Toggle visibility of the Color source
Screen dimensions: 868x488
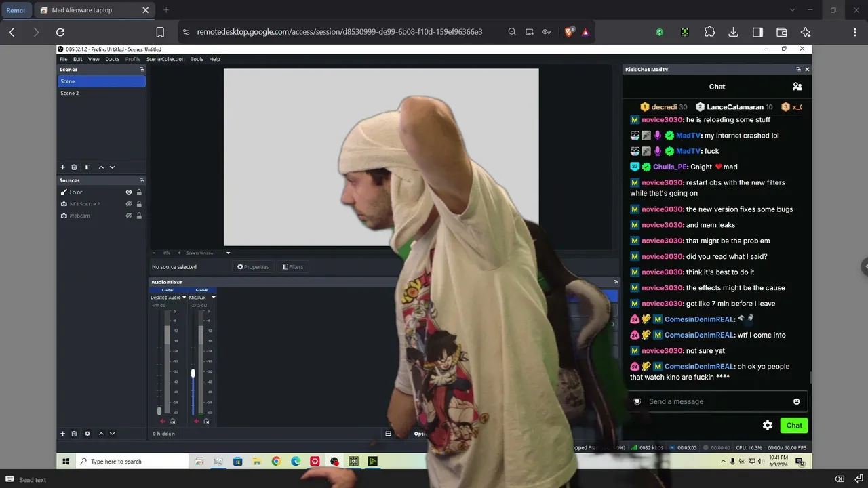[x=129, y=192]
